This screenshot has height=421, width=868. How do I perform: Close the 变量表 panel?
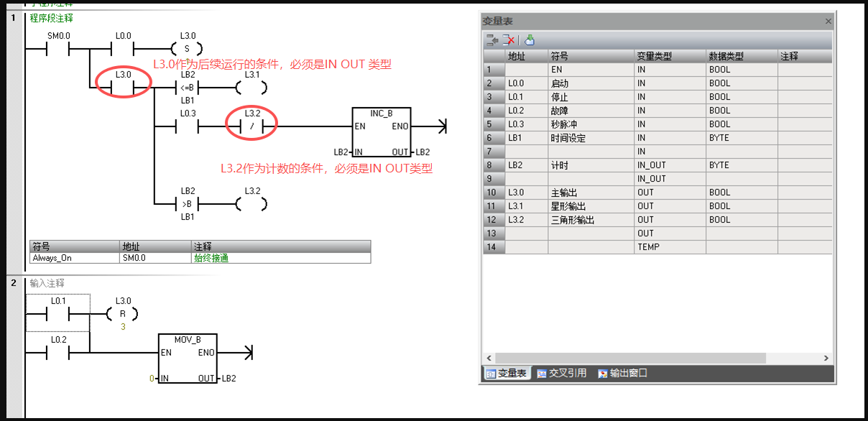point(828,22)
